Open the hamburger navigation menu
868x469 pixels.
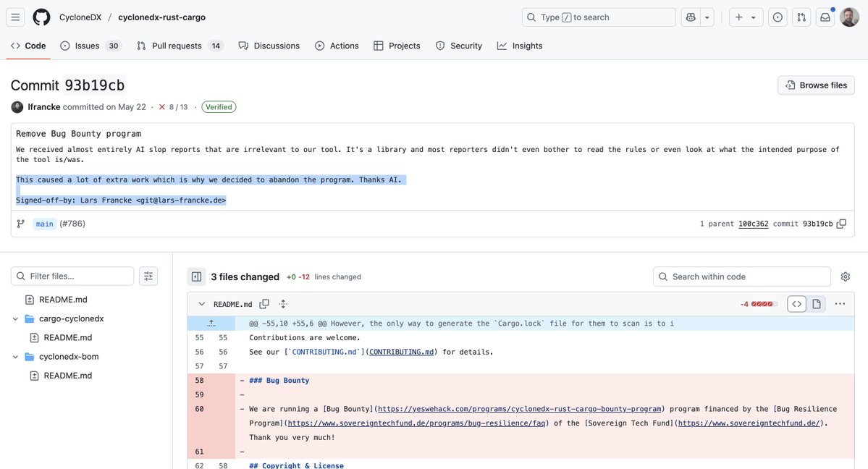[15, 17]
